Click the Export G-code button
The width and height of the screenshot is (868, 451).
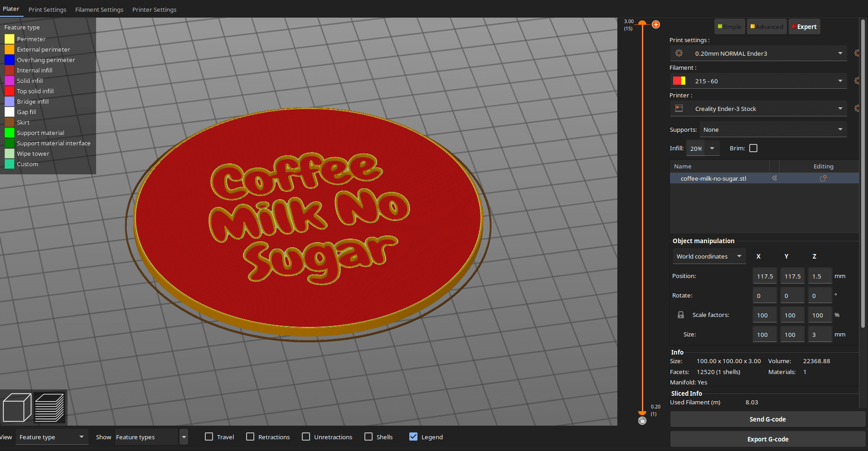pos(767,439)
